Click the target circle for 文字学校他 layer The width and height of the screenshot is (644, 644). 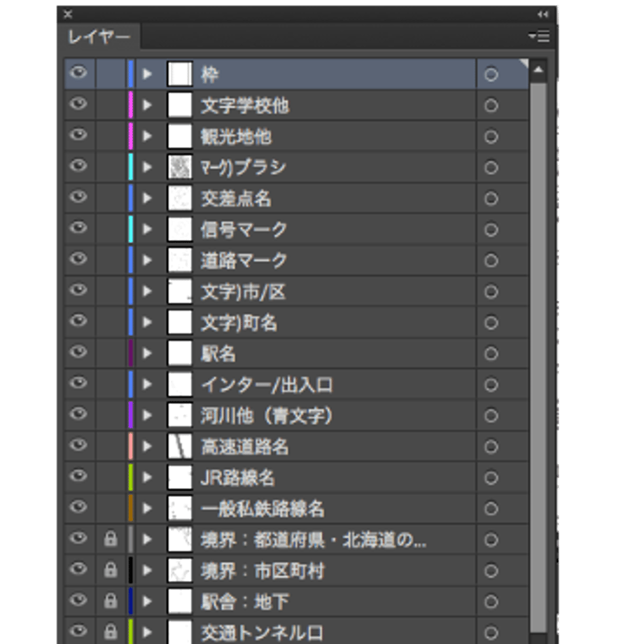491,106
